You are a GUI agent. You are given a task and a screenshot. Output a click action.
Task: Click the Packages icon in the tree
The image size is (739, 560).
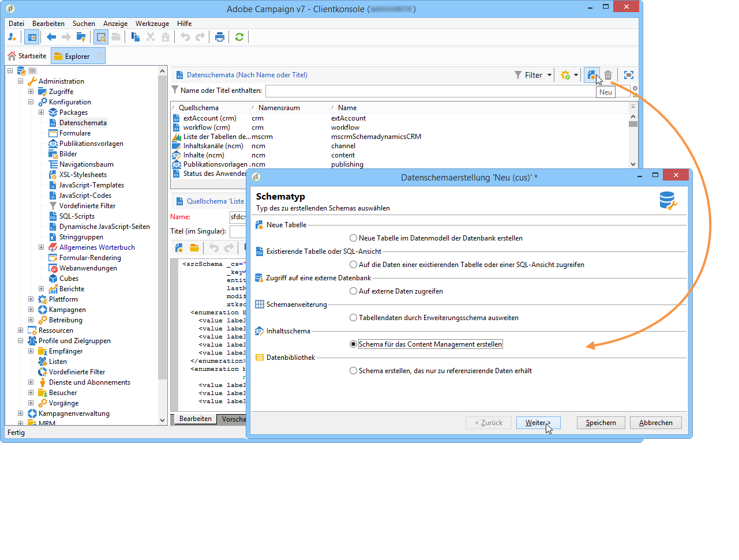coord(53,112)
